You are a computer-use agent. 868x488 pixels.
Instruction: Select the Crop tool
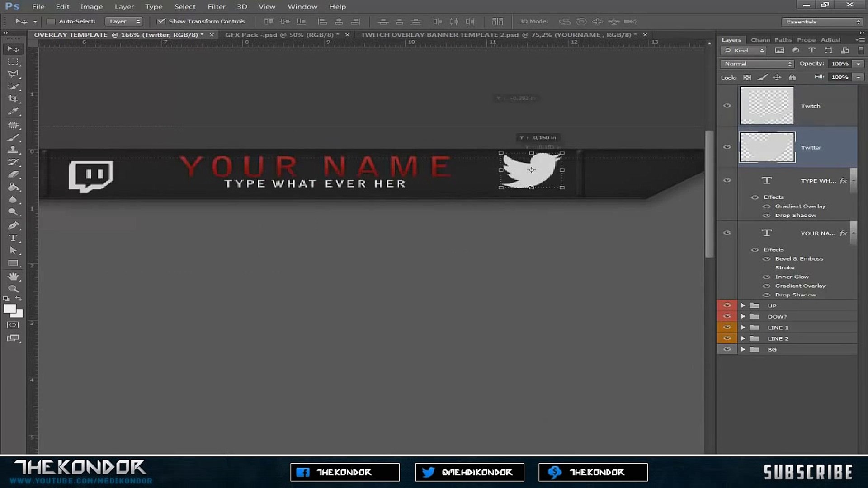coord(13,99)
